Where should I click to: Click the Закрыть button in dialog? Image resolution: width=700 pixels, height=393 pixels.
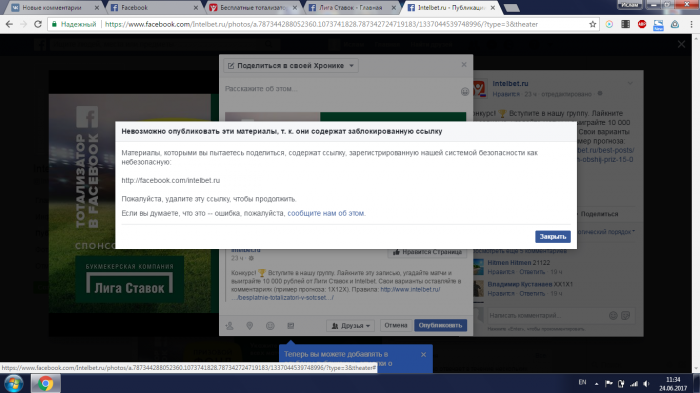point(553,237)
